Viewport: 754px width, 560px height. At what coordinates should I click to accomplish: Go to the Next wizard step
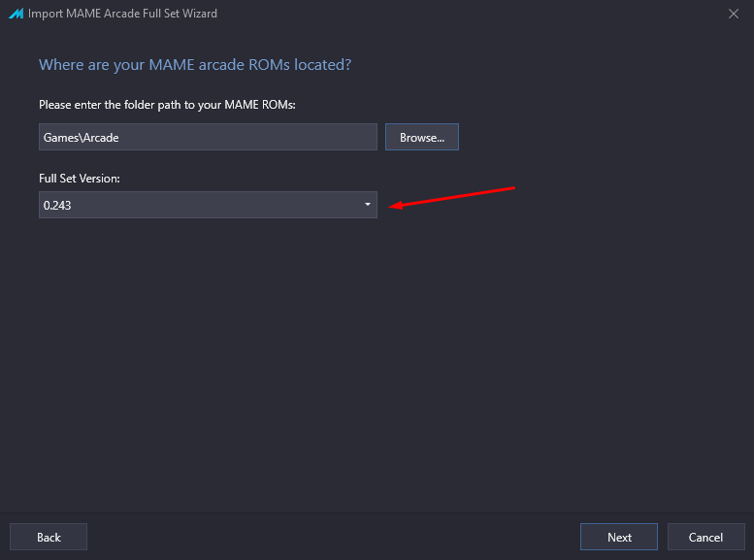tap(619, 537)
